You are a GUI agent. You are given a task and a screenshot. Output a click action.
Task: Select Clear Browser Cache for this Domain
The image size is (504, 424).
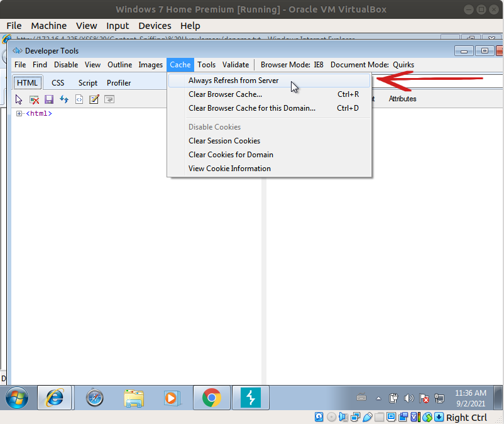(270, 108)
